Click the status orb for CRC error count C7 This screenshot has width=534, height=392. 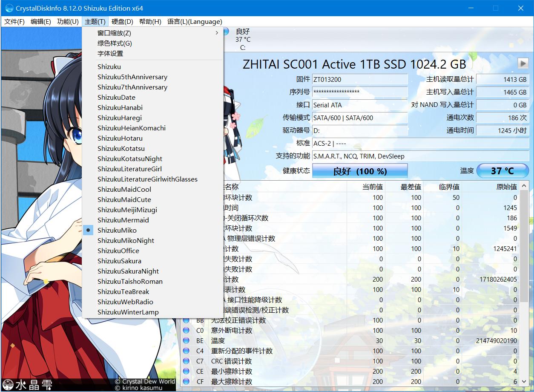coord(186,361)
